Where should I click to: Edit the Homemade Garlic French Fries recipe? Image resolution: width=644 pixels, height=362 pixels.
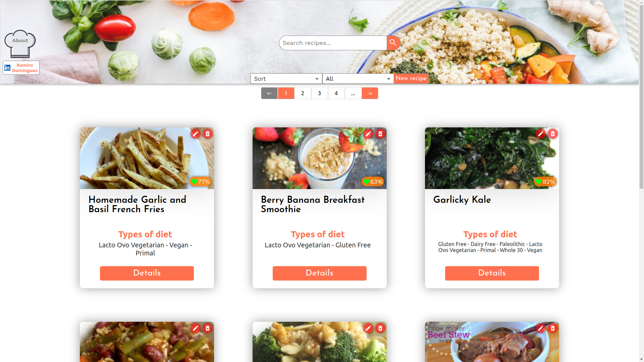coord(196,134)
